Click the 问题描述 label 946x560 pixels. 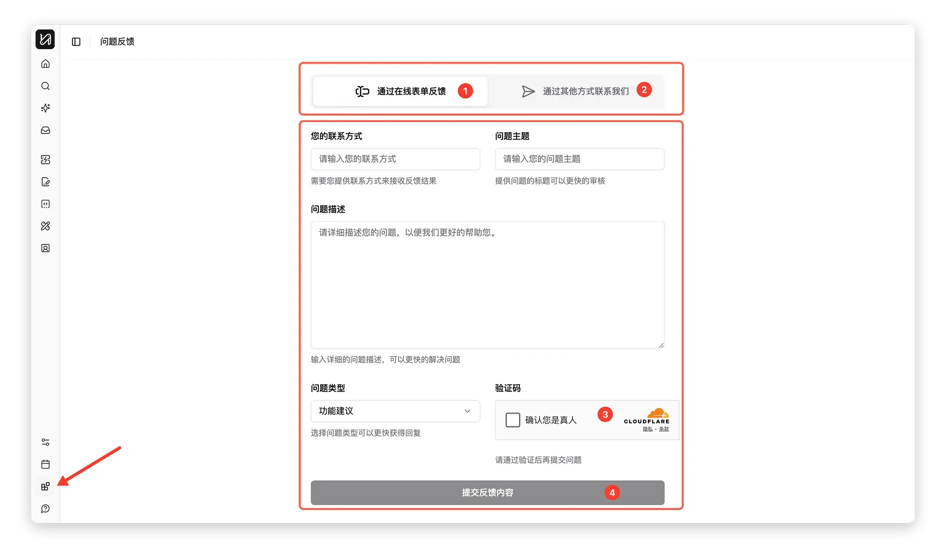[x=328, y=209]
